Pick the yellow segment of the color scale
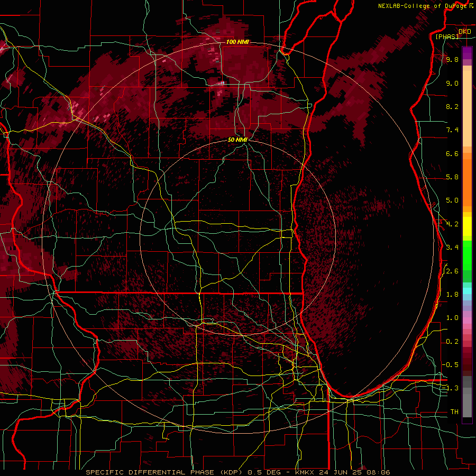Image resolution: width=476 pixels, height=476 pixels. tap(467, 226)
